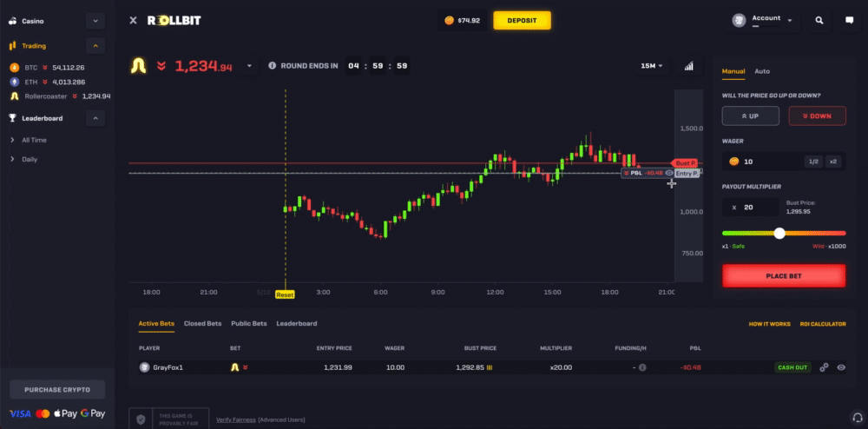868x429 pixels.
Task: Select the DOWN prediction option
Action: point(817,115)
